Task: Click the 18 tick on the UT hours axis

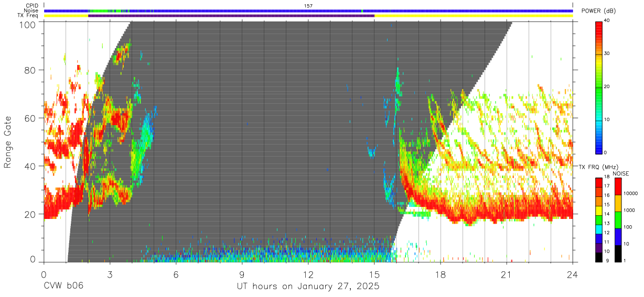Action: 441,274
